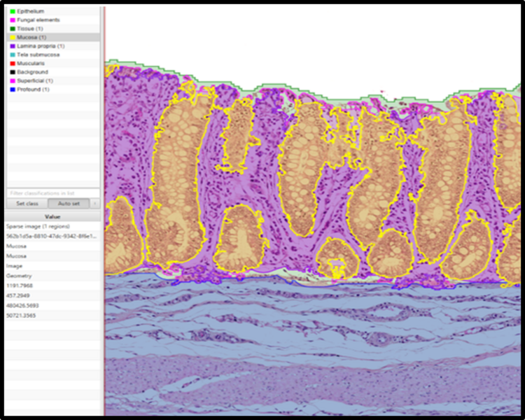Click the yellow Mucosa class icon

coord(13,37)
